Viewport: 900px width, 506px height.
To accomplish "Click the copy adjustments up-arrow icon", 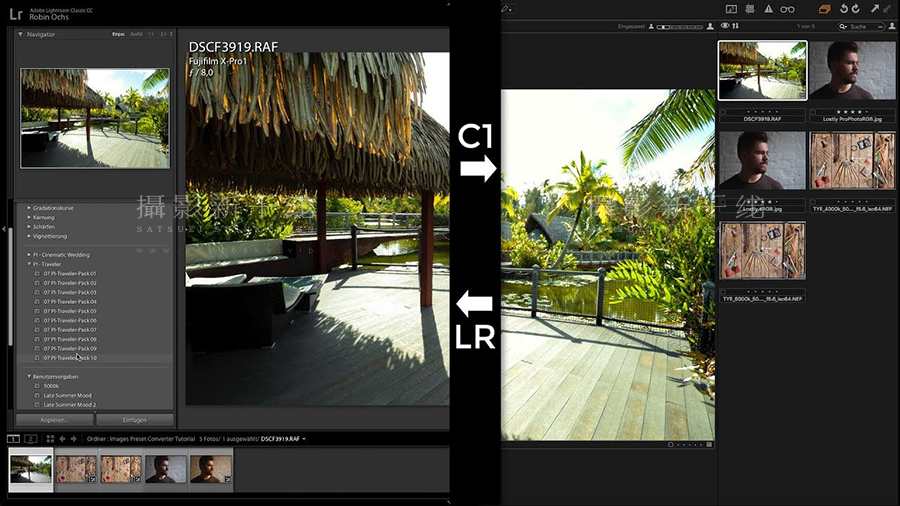I will click(875, 9).
